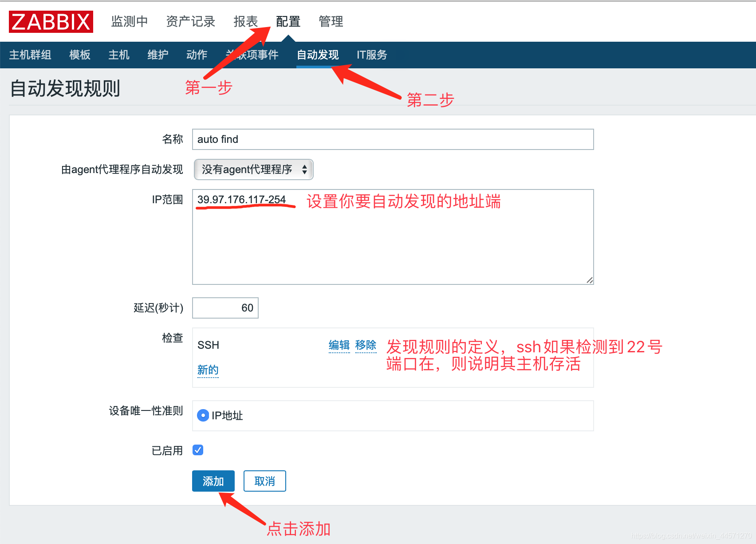756x544 pixels.
Task: Open the 管理 top menu
Action: coord(331,21)
